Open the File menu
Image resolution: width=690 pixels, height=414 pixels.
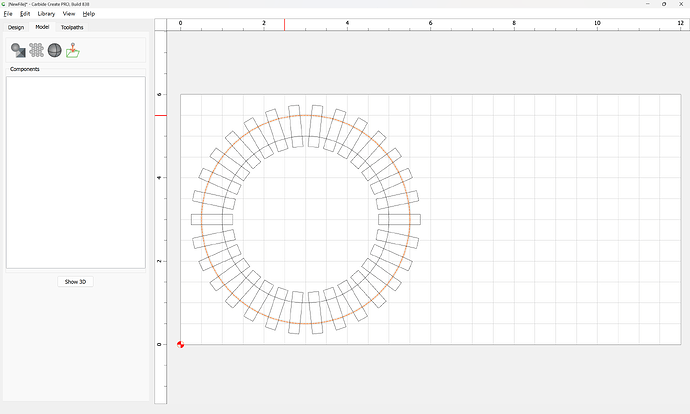tap(8, 14)
